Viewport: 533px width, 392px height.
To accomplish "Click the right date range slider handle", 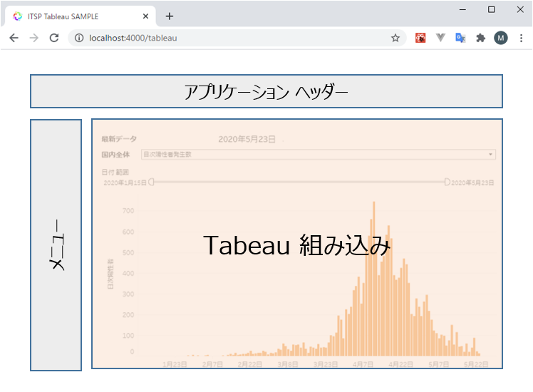I will coord(447,182).
